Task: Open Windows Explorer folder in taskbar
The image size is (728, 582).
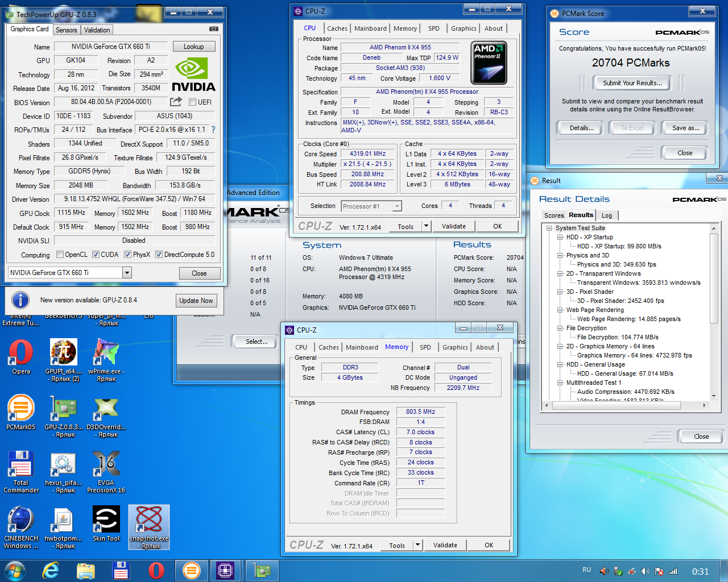Action: tap(85, 571)
